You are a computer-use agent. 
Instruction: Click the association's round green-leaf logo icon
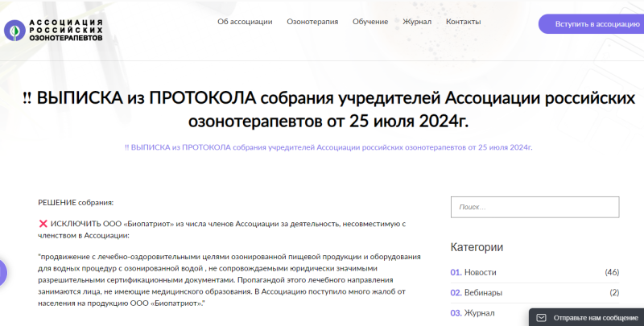click(14, 31)
